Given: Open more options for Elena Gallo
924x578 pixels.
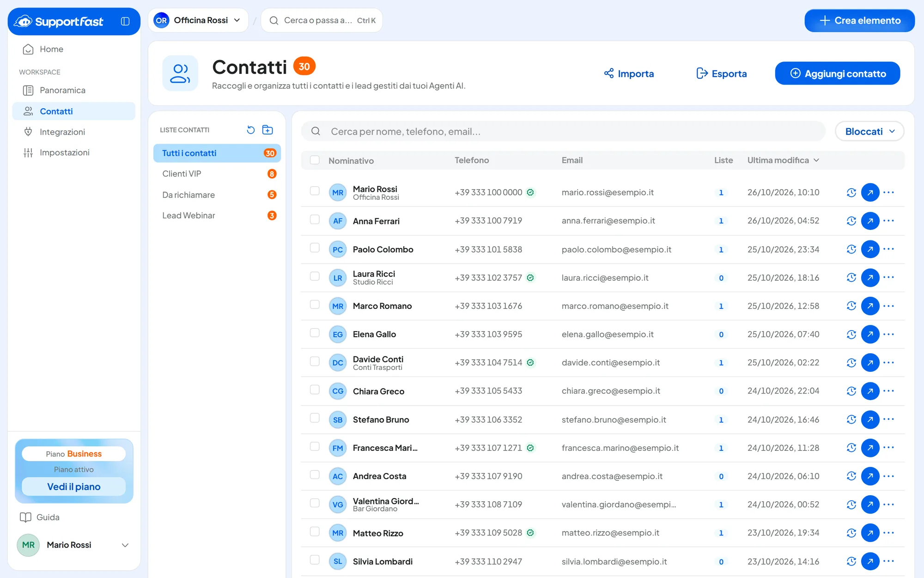Looking at the screenshot, I should coord(889,334).
